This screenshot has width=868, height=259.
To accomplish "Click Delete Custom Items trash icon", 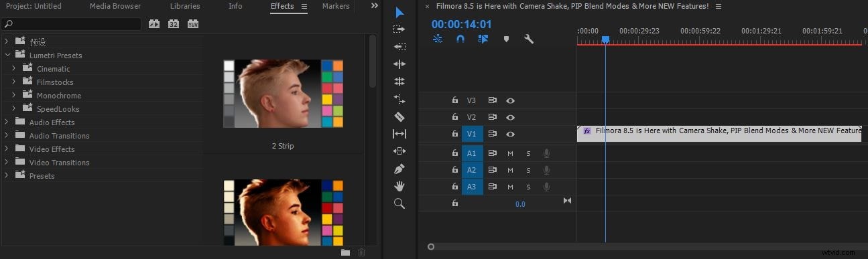I will (362, 252).
